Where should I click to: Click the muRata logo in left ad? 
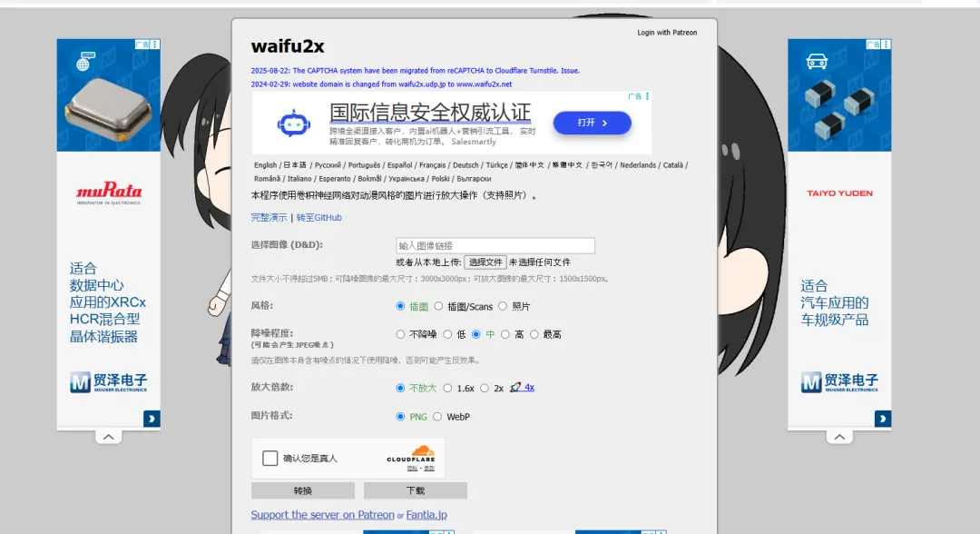109,192
